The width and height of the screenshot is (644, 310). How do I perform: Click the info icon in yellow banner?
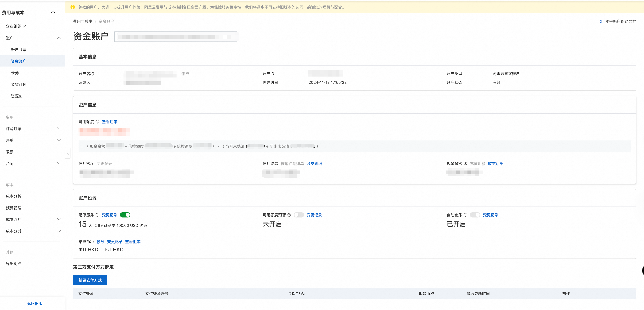coord(73,7)
